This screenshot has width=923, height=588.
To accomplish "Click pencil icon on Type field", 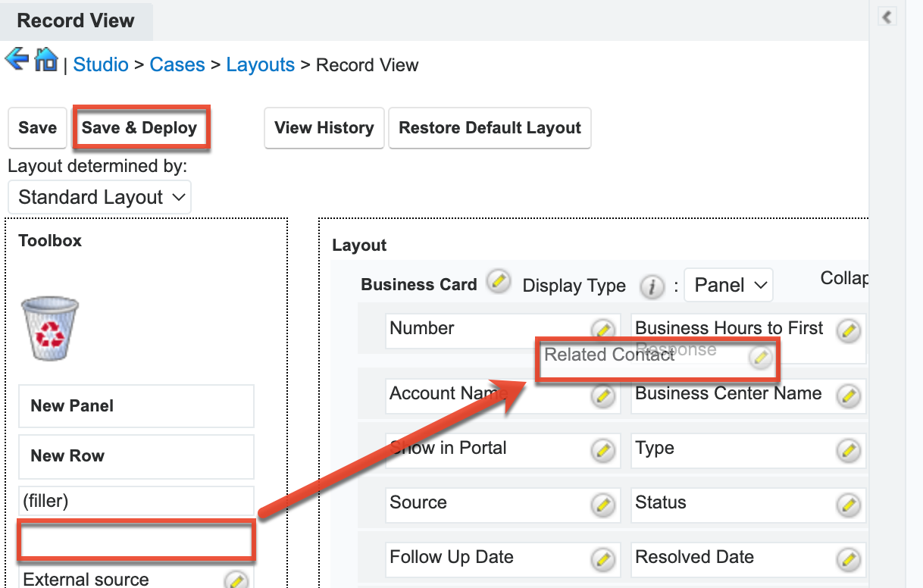I will pos(849,450).
